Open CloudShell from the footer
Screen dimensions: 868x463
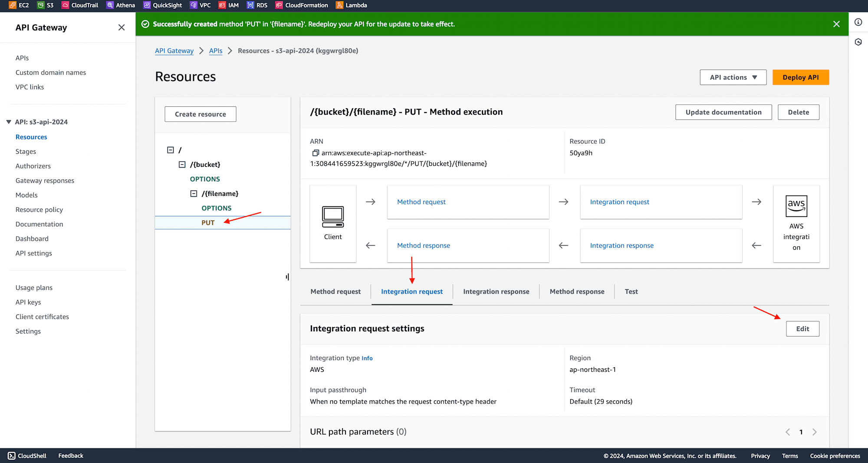(27, 456)
